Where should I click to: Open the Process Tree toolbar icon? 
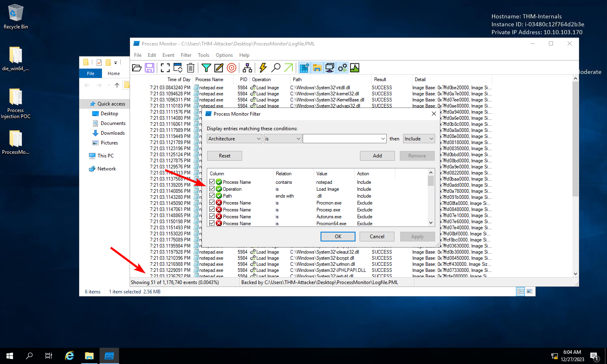(x=247, y=68)
